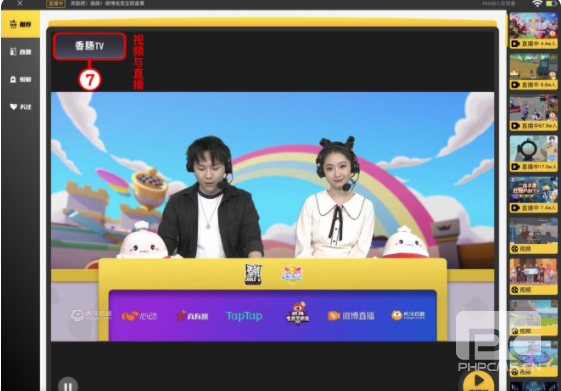The image size is (561, 391).
Task: Click the main live video area
Action: tap(273, 216)
